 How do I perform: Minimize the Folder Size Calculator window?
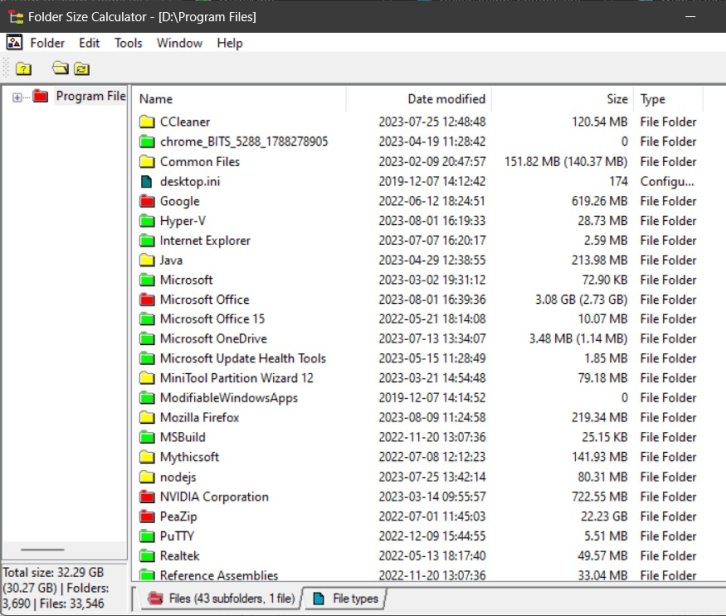690,17
